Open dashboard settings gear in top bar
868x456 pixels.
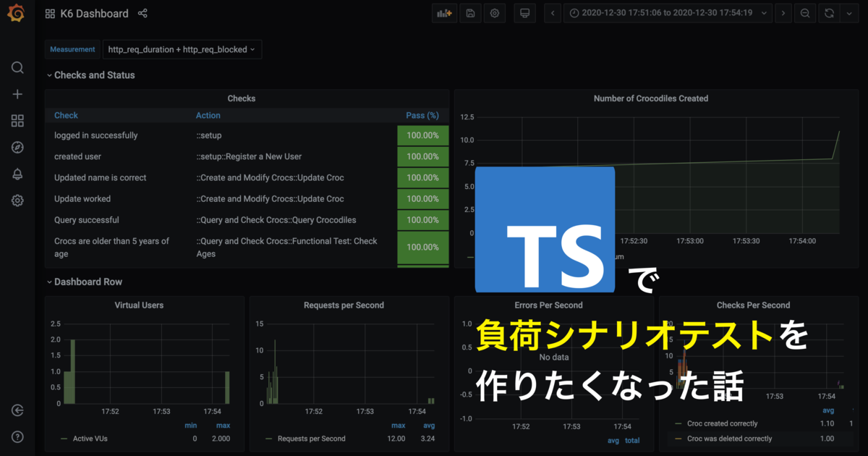495,13
